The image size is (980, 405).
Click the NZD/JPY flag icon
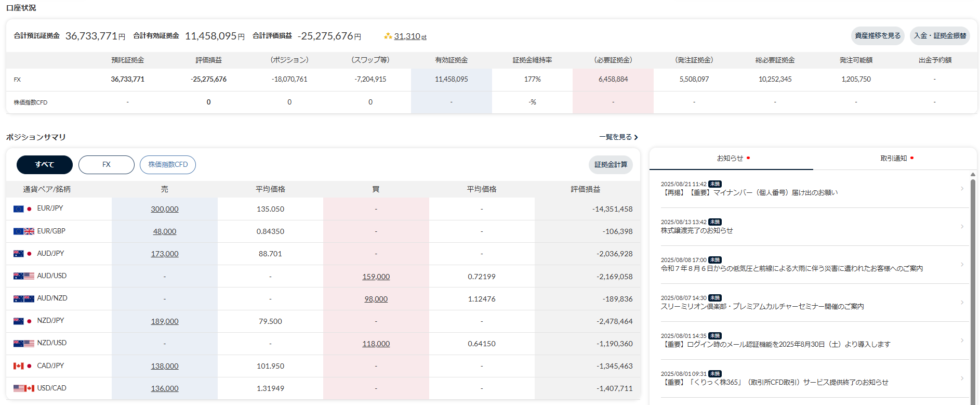click(x=23, y=321)
